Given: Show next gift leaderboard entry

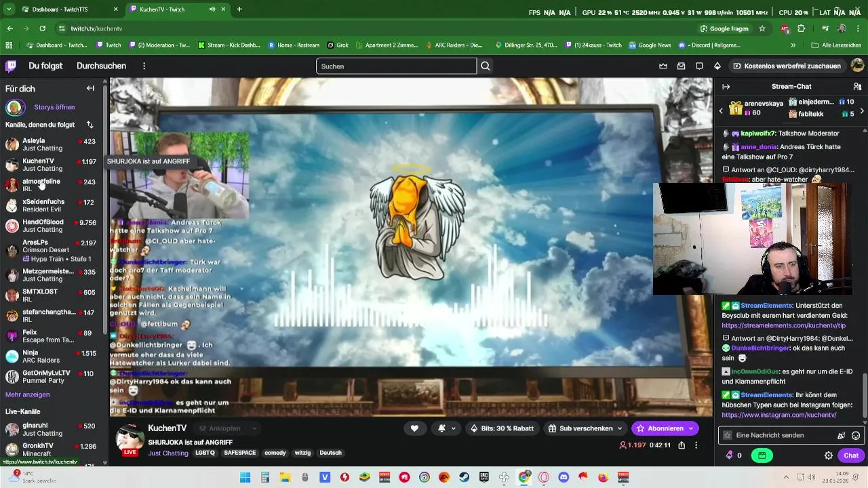Looking at the screenshot, I should point(862,110).
